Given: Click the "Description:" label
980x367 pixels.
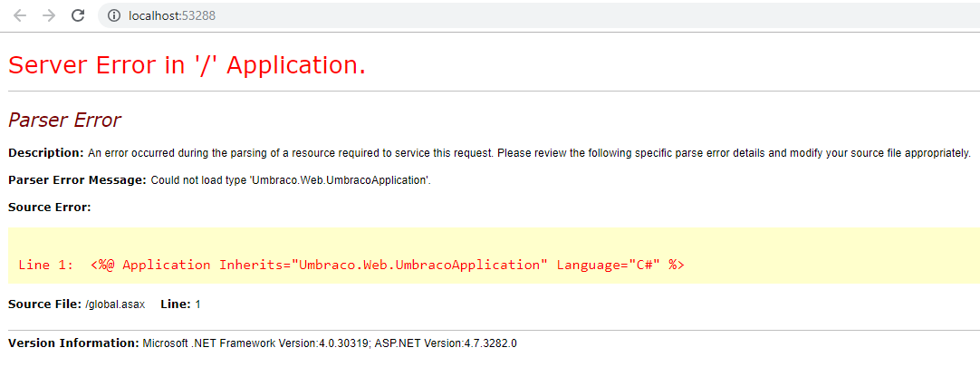Looking at the screenshot, I should click(x=45, y=152).
